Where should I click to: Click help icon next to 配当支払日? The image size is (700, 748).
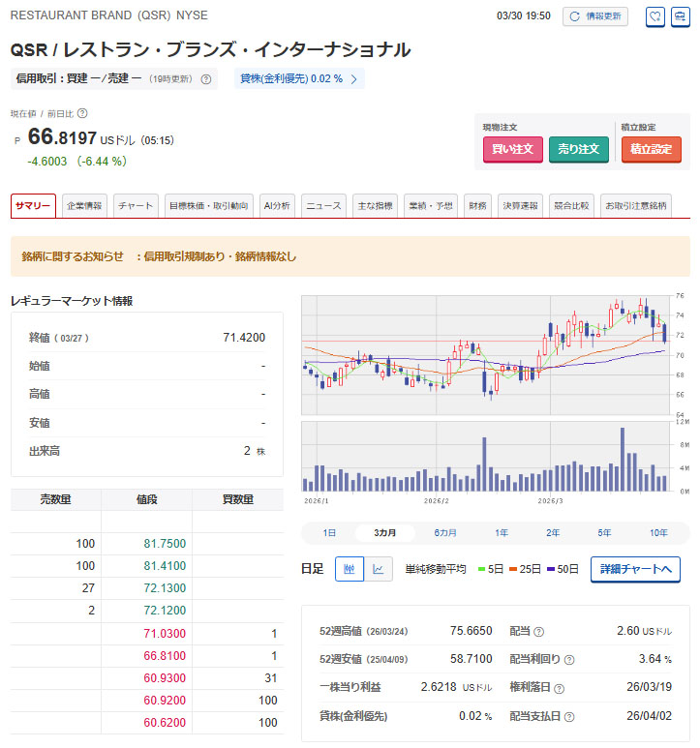(x=568, y=717)
